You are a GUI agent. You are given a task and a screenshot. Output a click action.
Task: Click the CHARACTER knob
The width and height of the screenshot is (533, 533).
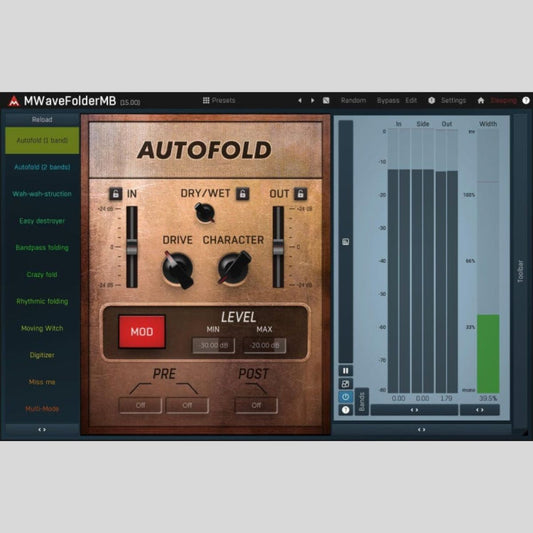[234, 268]
